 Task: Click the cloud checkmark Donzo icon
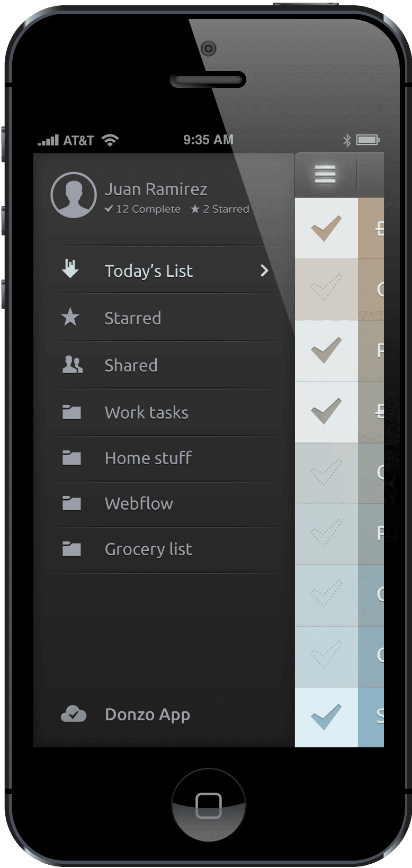pos(74,714)
